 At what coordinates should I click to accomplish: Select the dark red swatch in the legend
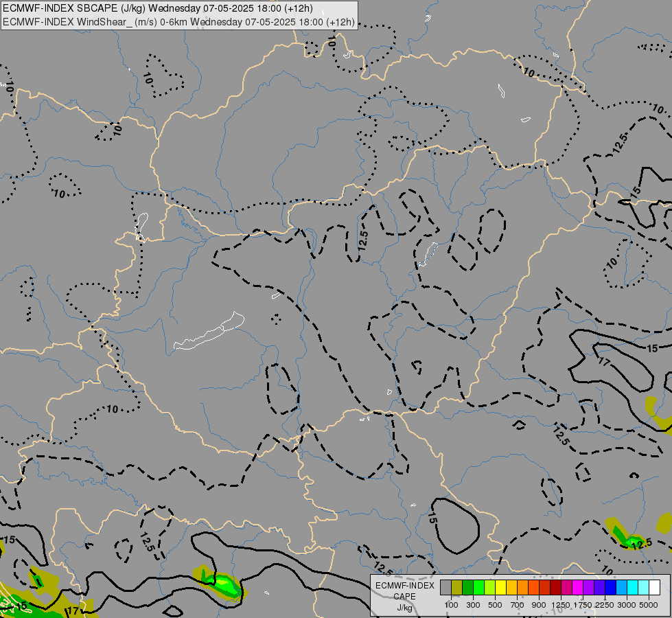(556, 587)
